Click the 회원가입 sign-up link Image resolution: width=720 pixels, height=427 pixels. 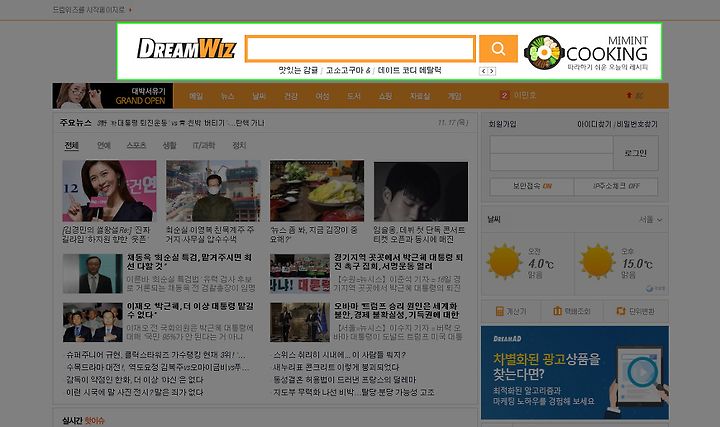(x=502, y=124)
